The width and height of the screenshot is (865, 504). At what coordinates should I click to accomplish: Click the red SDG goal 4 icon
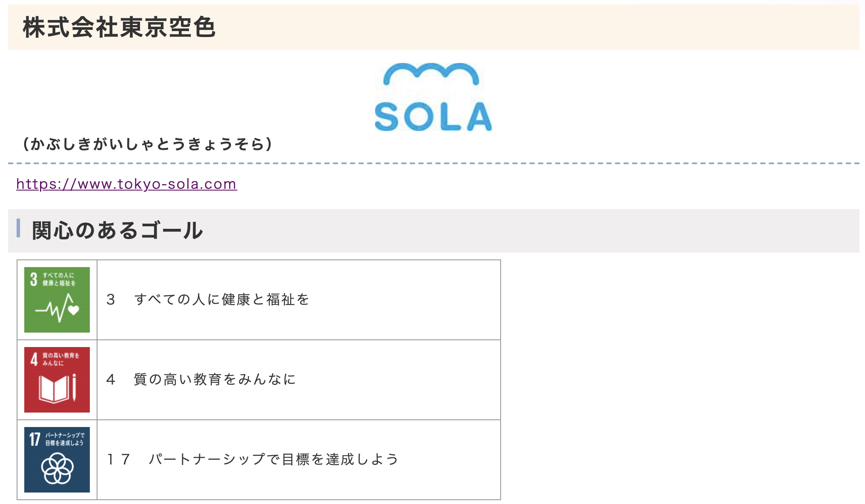coord(57,380)
